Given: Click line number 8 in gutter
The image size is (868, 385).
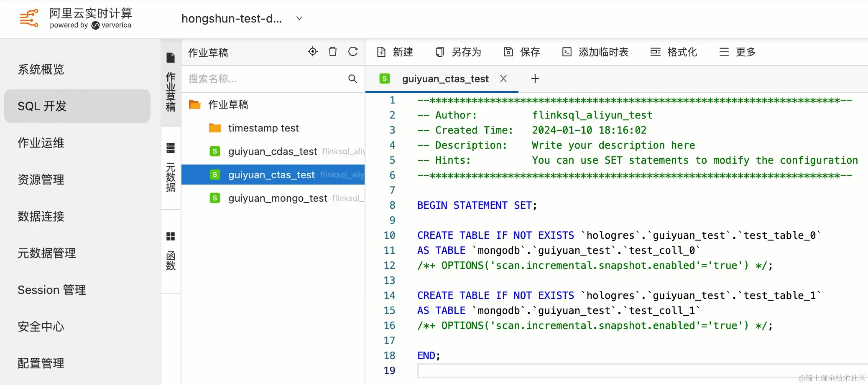Looking at the screenshot, I should (392, 205).
